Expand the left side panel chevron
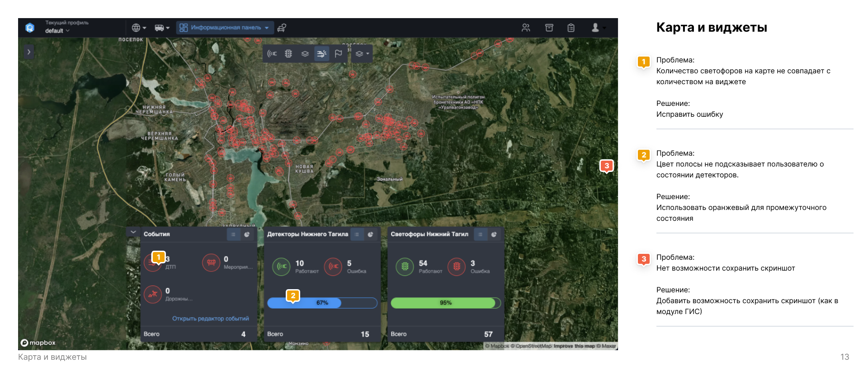The width and height of the screenshot is (868, 381). [28, 52]
